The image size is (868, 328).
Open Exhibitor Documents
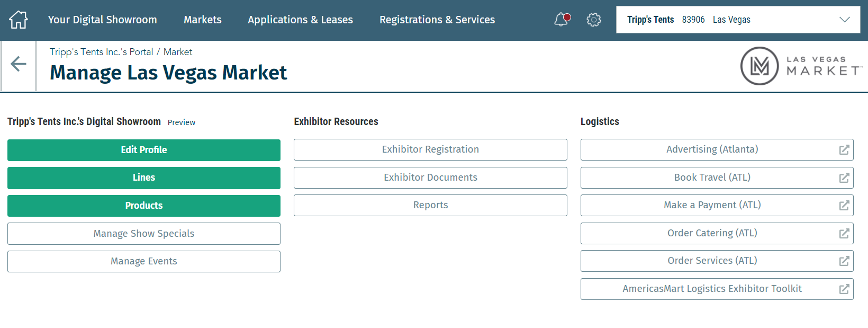(x=430, y=178)
